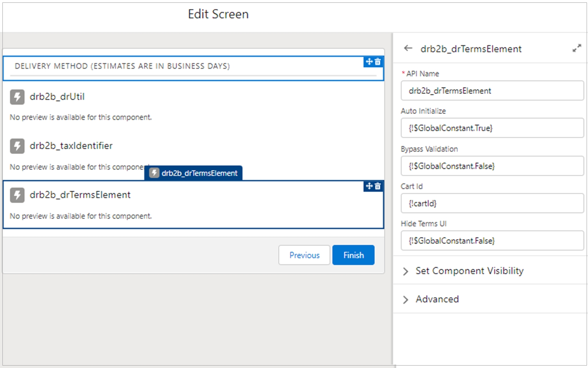This screenshot has width=588, height=368.
Task: Expand the properties panel to full width
Action: (577, 48)
